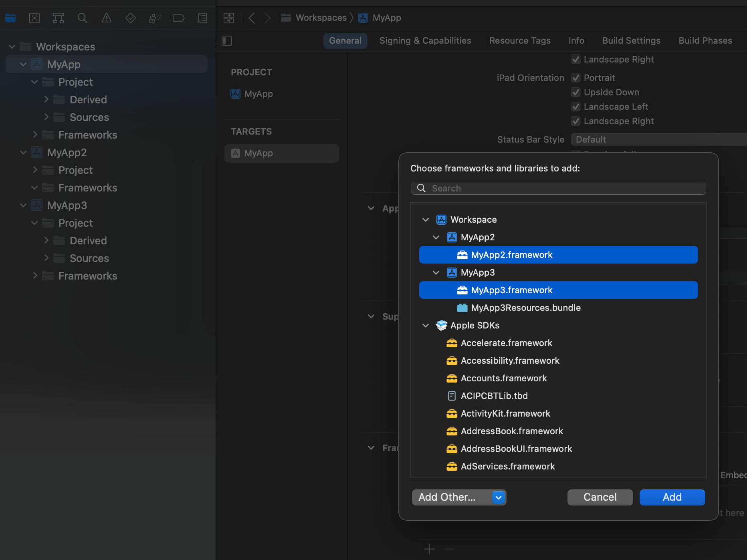Open the related items grid icon
The image size is (747, 560).
pyautogui.click(x=229, y=18)
